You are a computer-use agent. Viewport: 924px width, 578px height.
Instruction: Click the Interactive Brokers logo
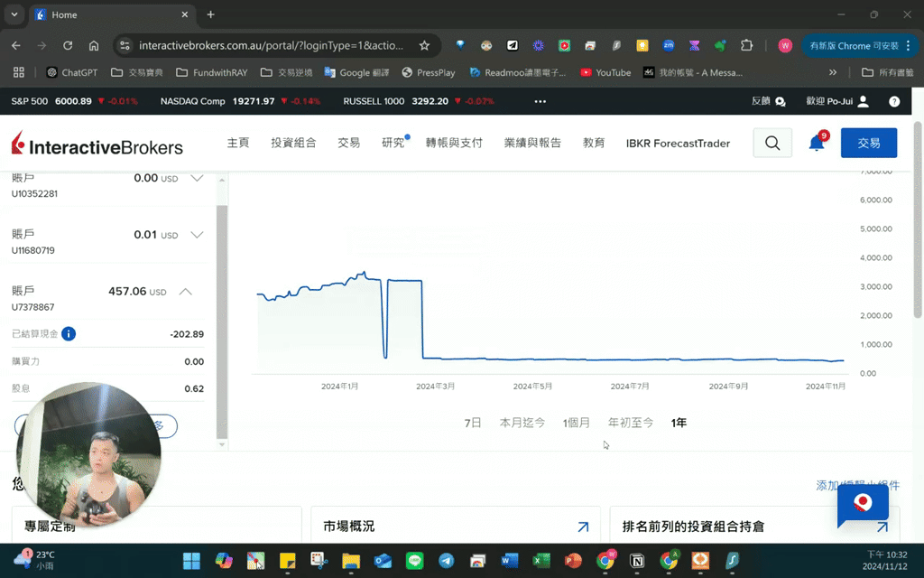(97, 144)
